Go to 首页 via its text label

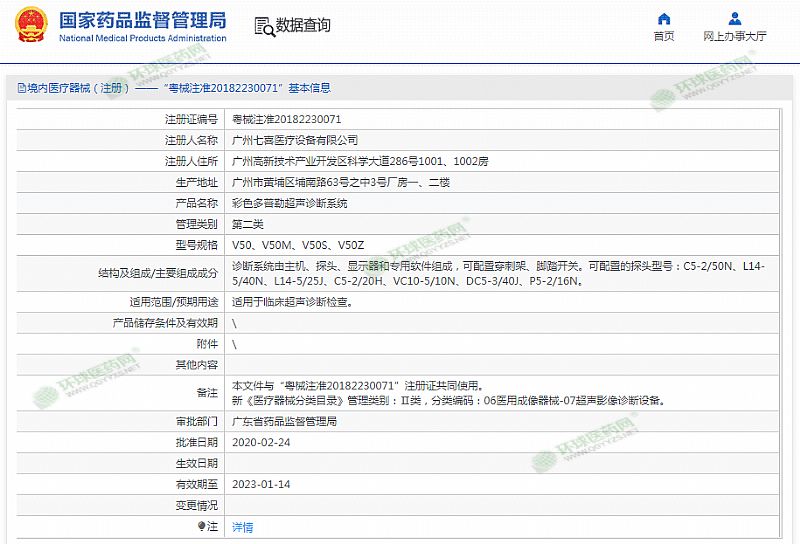click(x=664, y=36)
